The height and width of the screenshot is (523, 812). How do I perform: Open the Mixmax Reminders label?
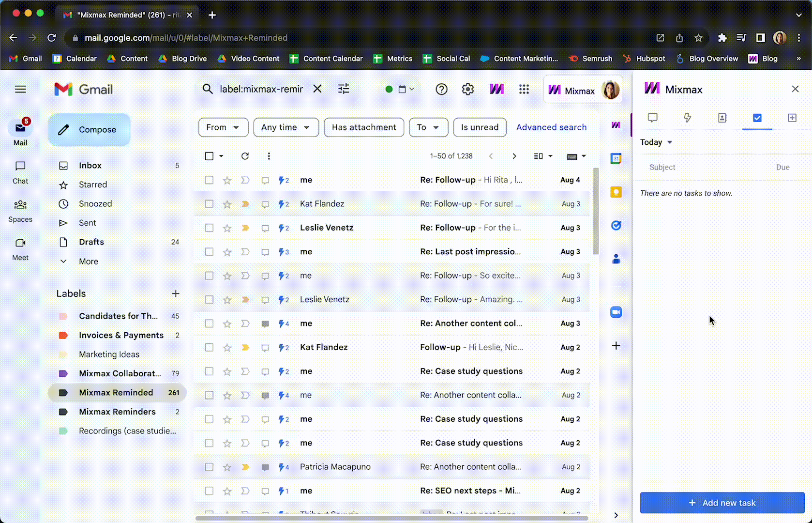coord(117,412)
